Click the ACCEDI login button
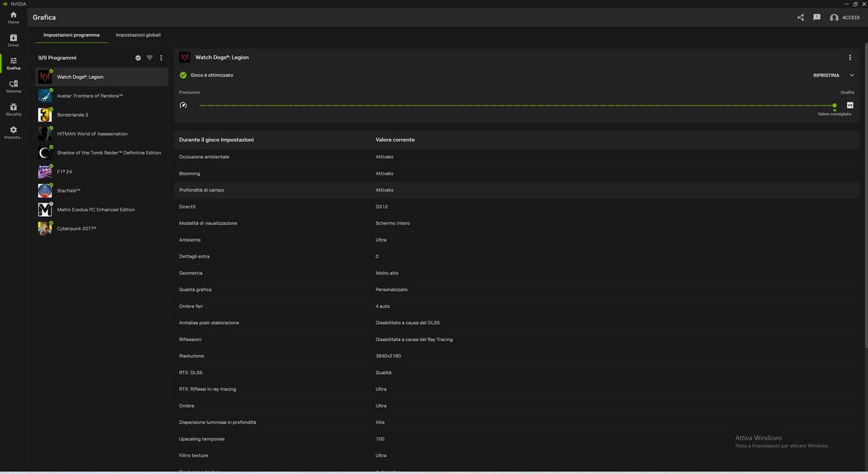The image size is (868, 474). click(x=845, y=18)
